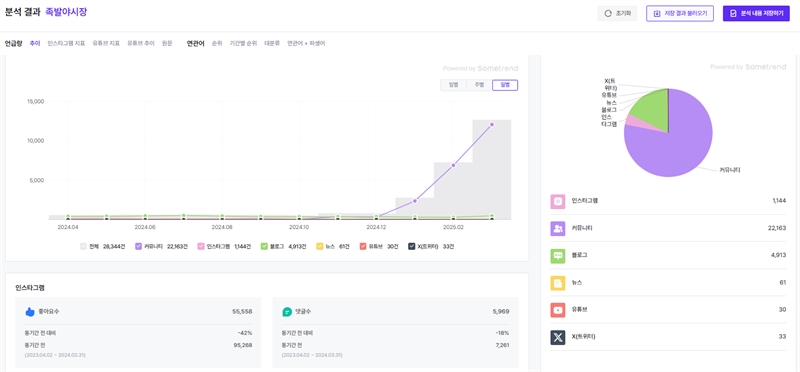The height and width of the screenshot is (372, 800).
Task: Toggle the 블로그 legend checkbox
Action: [264, 246]
